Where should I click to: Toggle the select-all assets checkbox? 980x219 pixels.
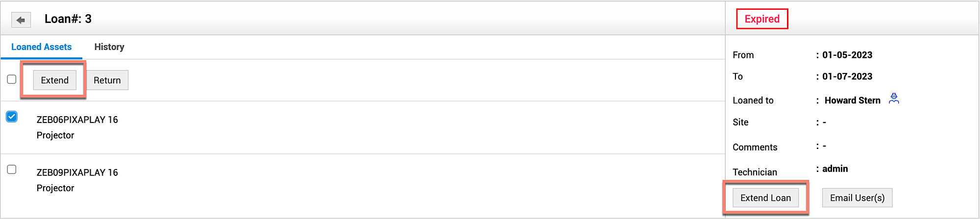pos(12,79)
